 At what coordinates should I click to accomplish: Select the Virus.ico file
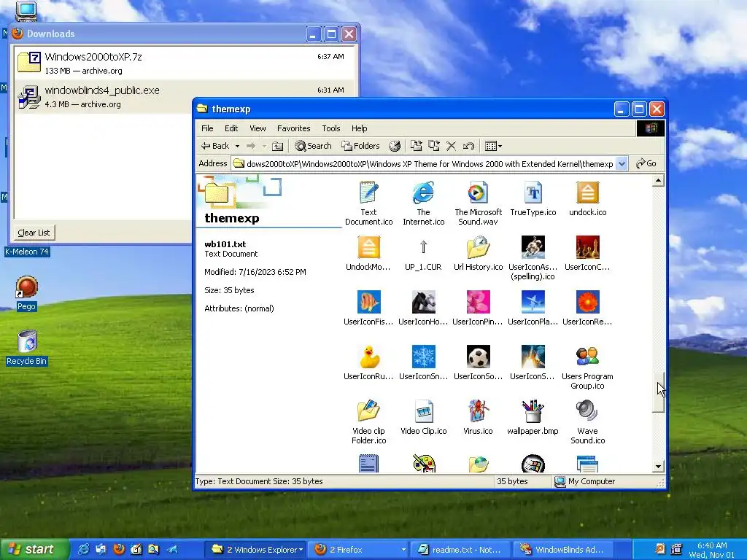tap(479, 417)
